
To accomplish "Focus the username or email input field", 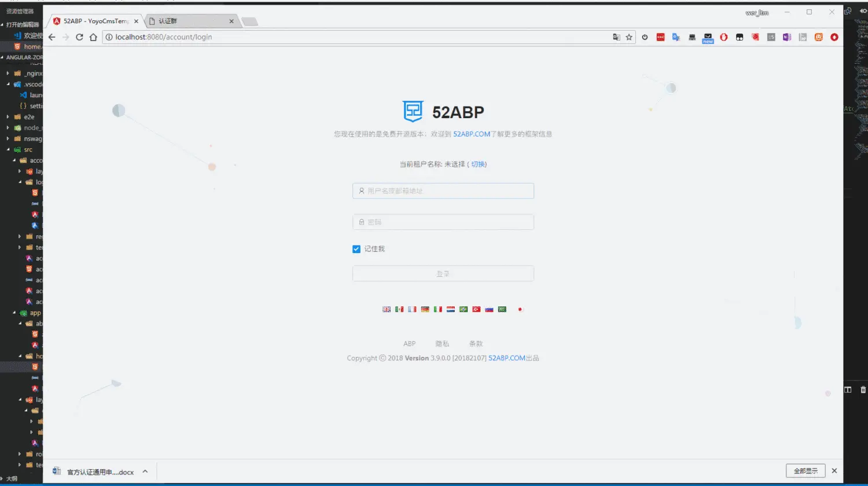I will click(443, 191).
